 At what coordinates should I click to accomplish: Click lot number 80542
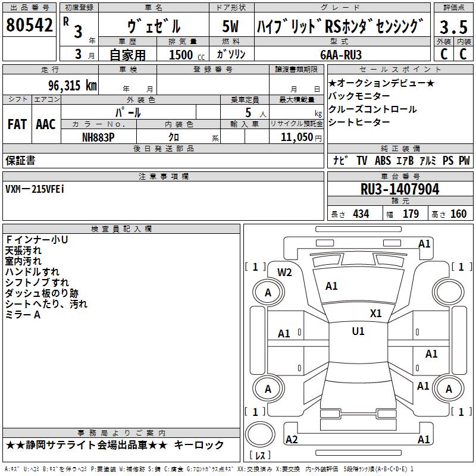point(29,25)
